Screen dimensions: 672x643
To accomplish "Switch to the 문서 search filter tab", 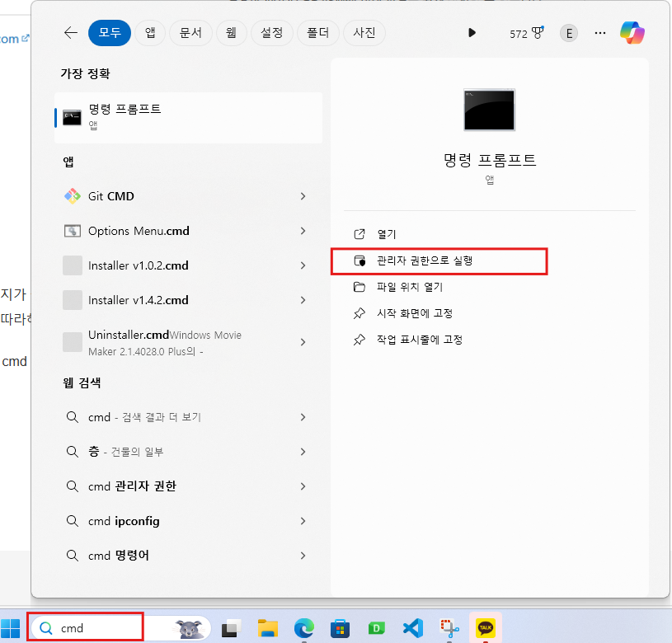I will tap(190, 32).
